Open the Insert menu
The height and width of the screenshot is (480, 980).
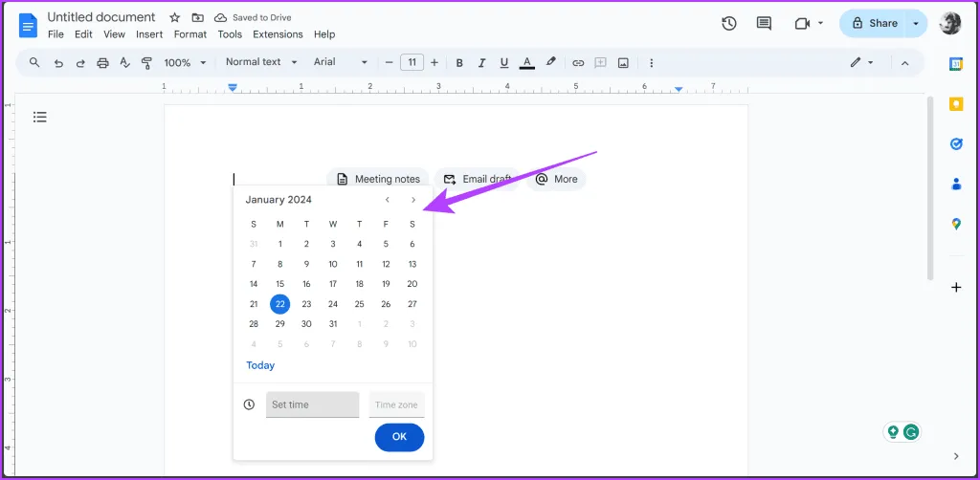149,34
